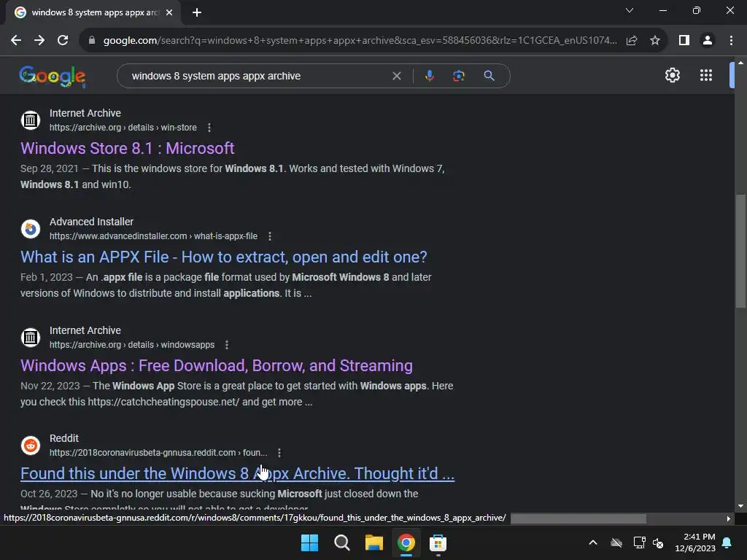Click archive.org details win-store URL

point(123,128)
